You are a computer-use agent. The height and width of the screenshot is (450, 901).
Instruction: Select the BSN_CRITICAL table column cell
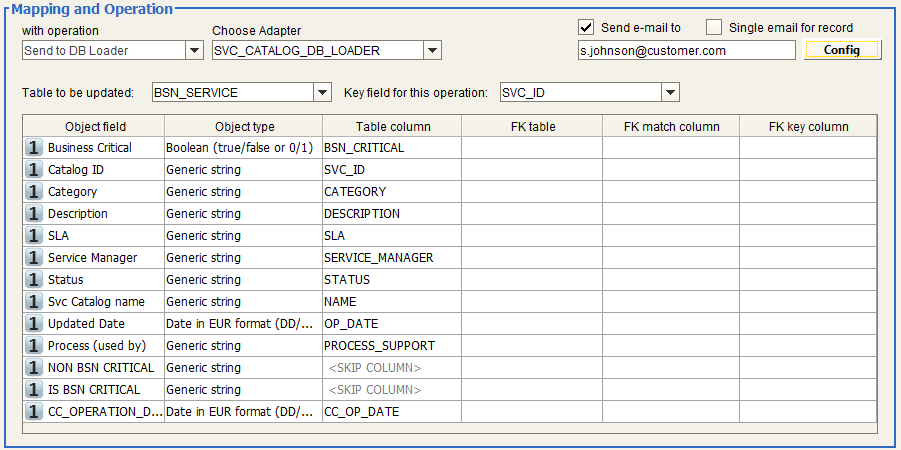pyautogui.click(x=390, y=148)
